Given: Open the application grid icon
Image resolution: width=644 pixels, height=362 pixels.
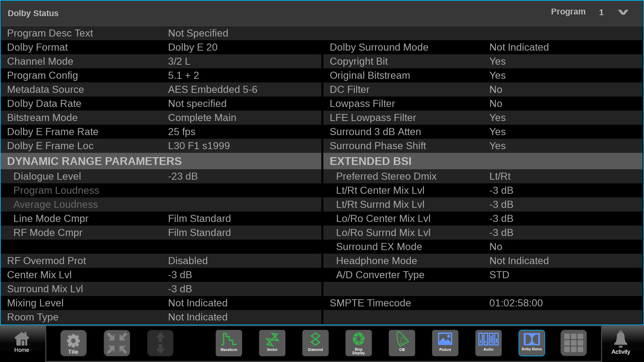Looking at the screenshot, I should pyautogui.click(x=574, y=343).
